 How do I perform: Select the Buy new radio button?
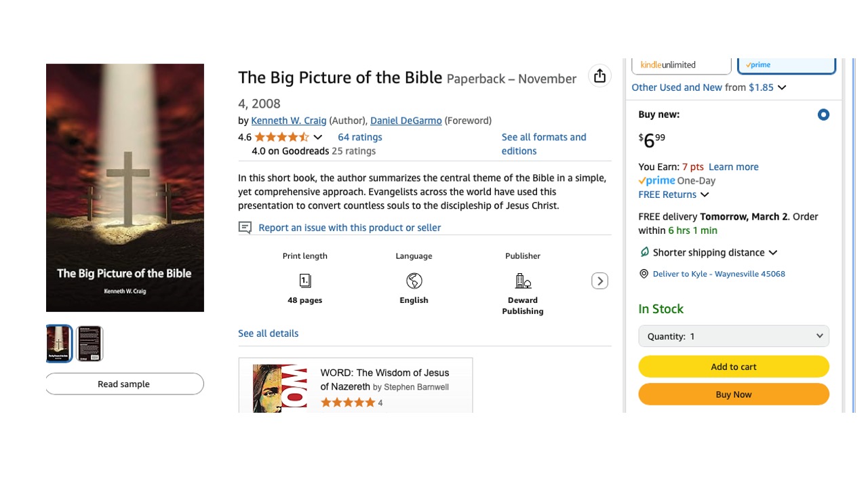point(823,115)
